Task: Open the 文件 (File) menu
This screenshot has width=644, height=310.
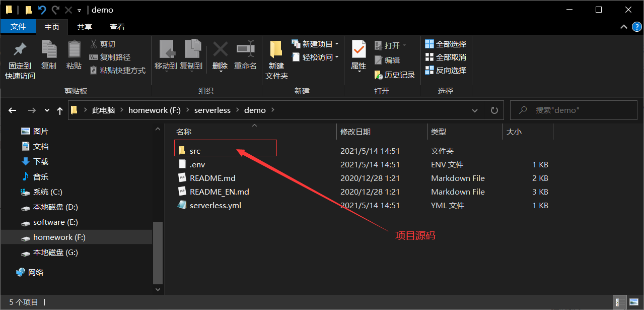Action: coord(18,27)
